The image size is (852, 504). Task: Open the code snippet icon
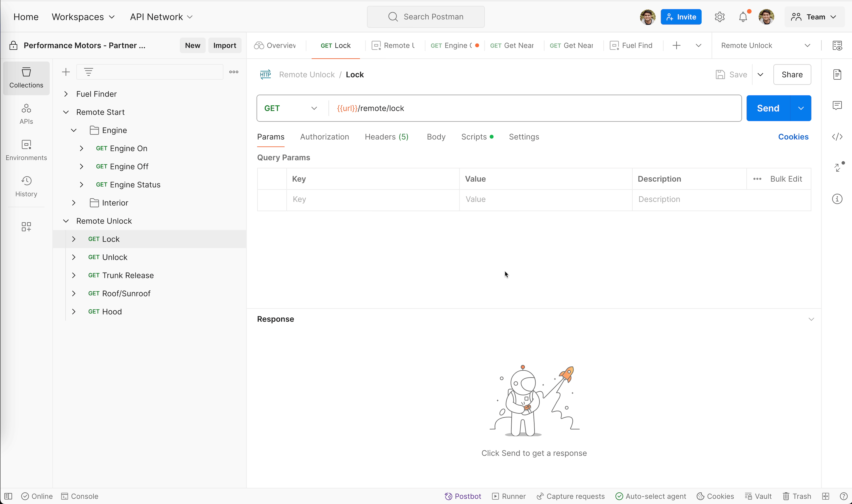coord(837,137)
